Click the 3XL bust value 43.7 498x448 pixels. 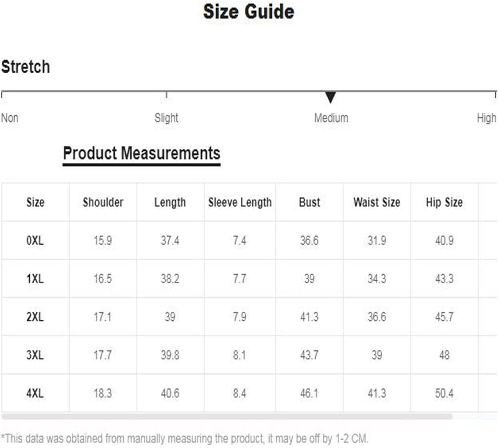pos(309,355)
